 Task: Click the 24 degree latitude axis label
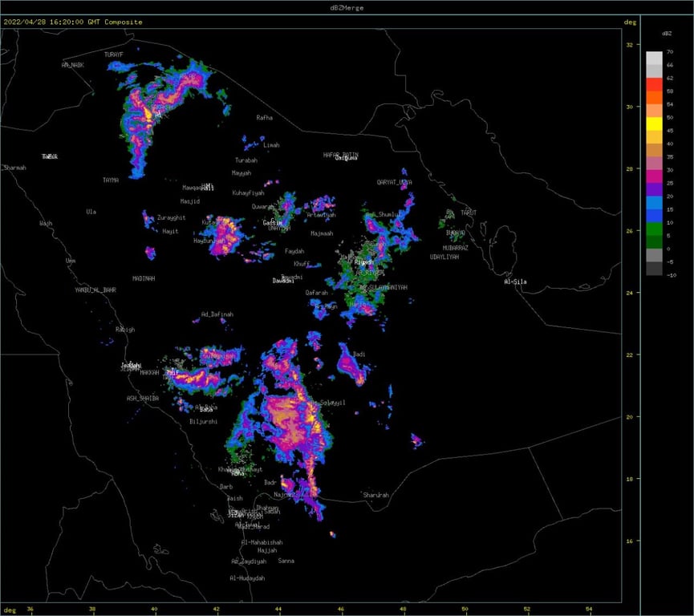pos(629,293)
